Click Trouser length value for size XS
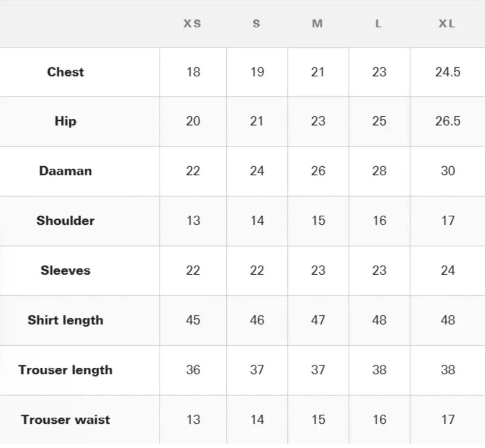This screenshot has width=485, height=448. (x=193, y=370)
